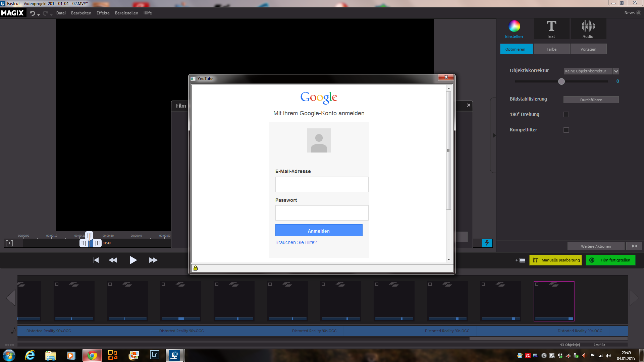Tick checkbox on second timeline clip

tap(57, 284)
